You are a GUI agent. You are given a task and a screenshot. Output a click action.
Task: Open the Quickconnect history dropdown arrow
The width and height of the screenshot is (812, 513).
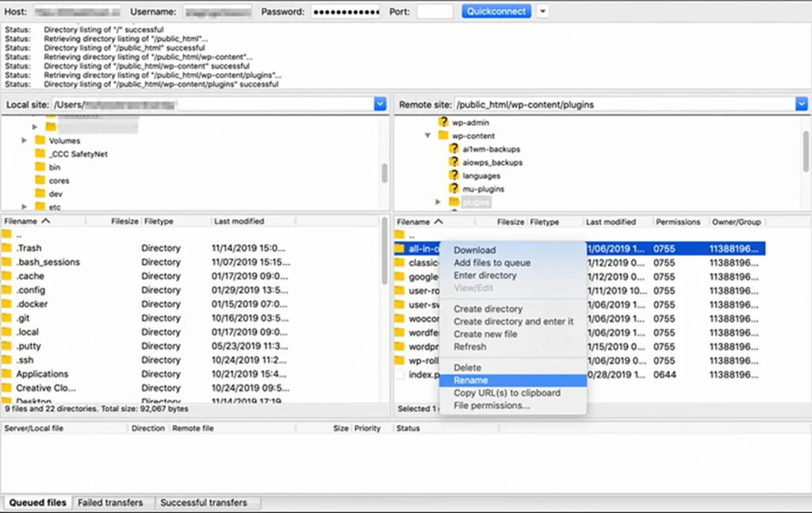pyautogui.click(x=542, y=11)
